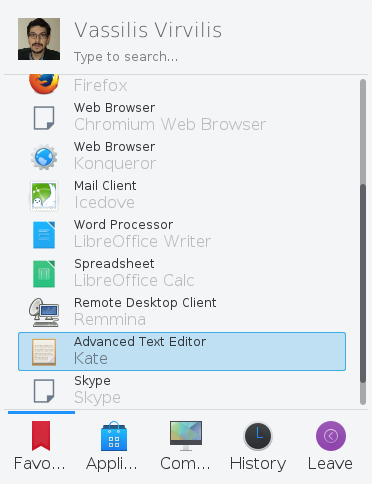Select the Advanced Text Editor Kate entry
The width and height of the screenshot is (372, 484).
point(182,351)
